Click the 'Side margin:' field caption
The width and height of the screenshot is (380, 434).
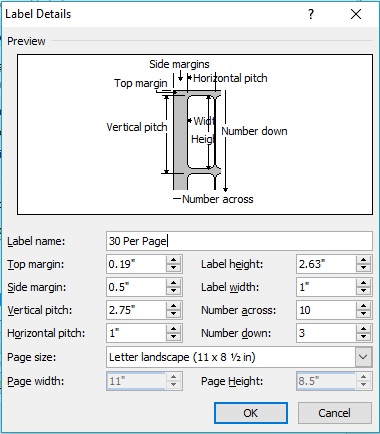37,287
